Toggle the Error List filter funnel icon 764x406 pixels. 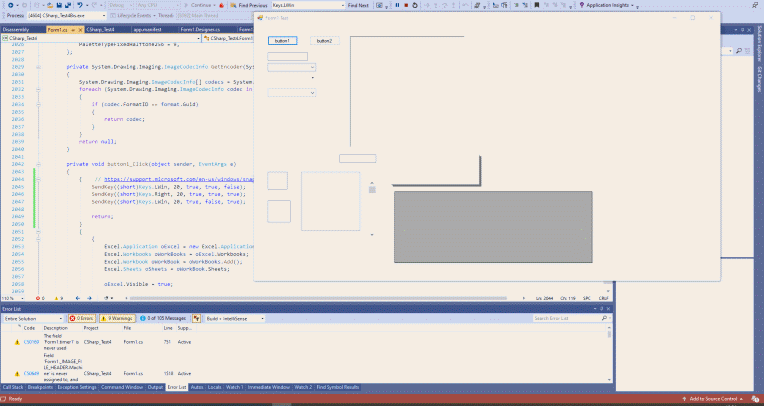(196, 318)
